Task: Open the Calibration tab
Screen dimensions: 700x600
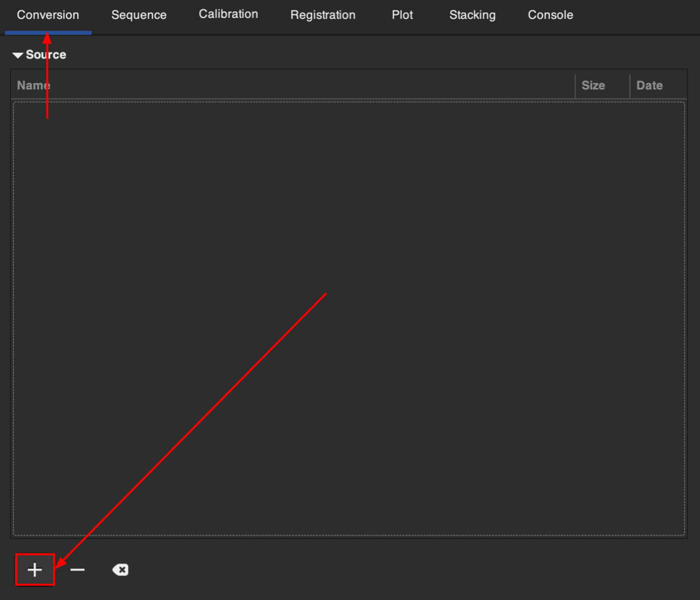Action: pos(228,14)
